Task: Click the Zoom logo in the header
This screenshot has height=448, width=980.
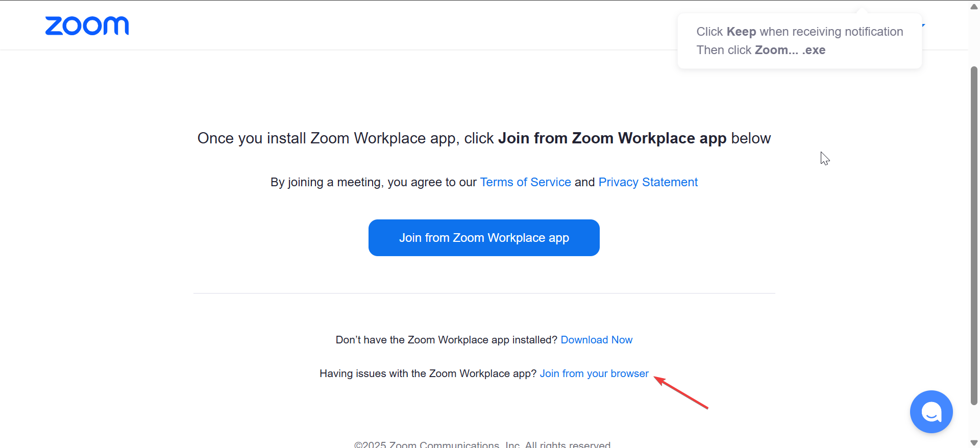Action: coord(87,26)
